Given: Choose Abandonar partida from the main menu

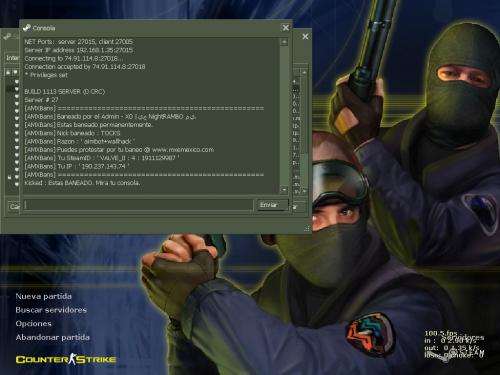Looking at the screenshot, I should point(53,337).
